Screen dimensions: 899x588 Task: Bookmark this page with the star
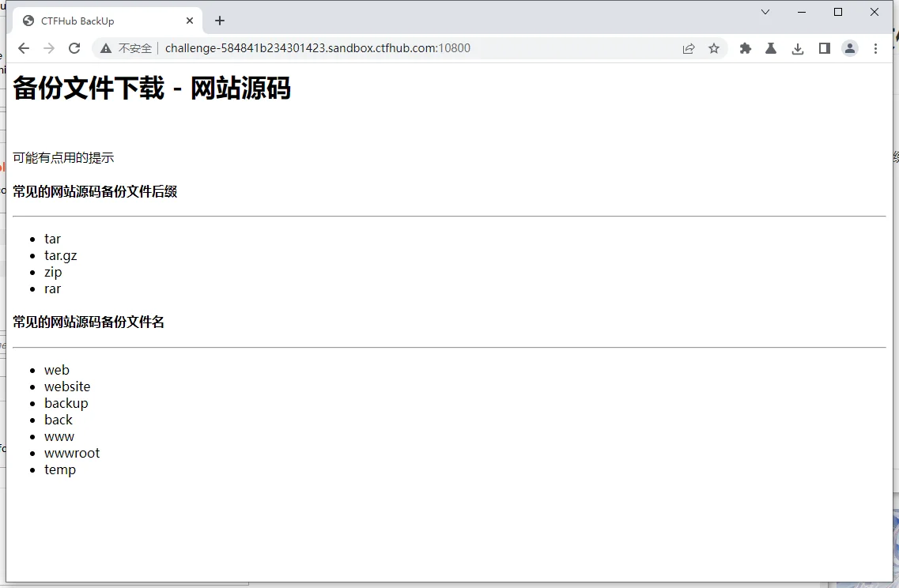[x=714, y=48]
